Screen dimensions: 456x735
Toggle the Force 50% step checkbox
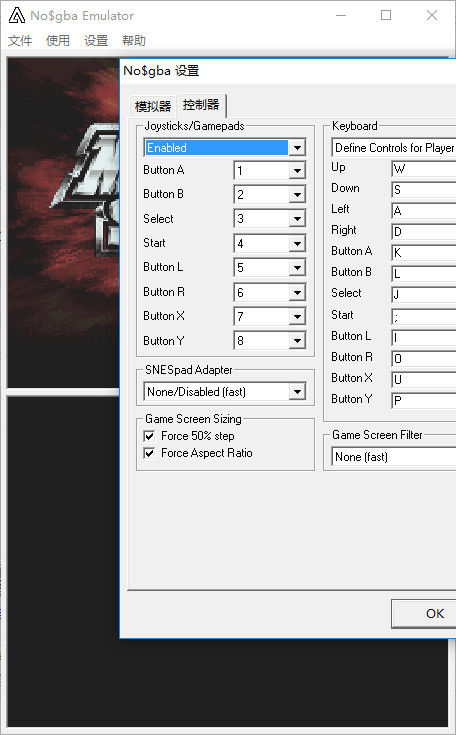tap(150, 436)
